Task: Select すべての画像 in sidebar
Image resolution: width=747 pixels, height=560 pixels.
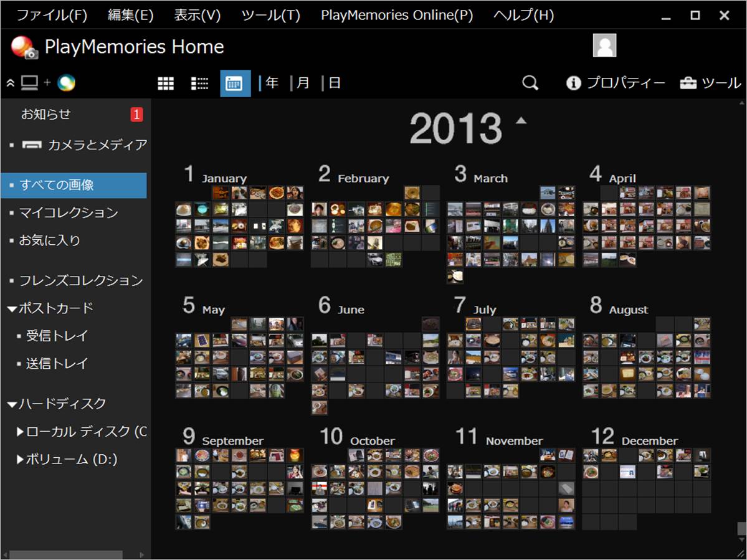Action: [x=74, y=185]
